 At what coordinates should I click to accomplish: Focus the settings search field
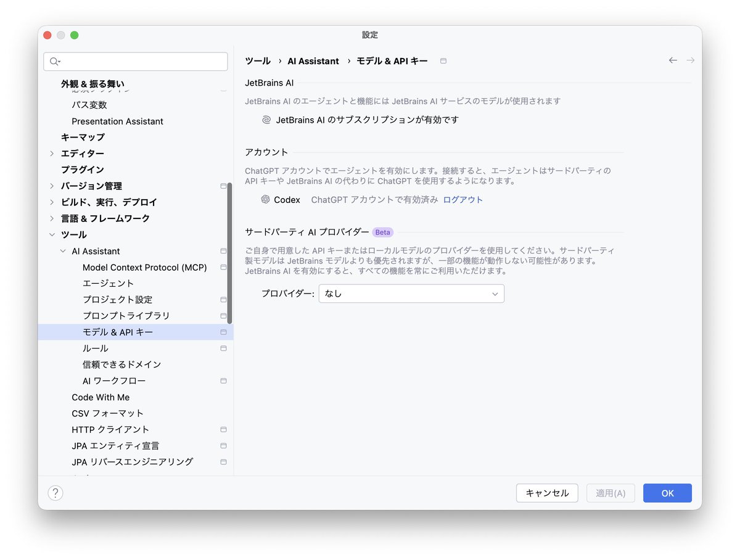tap(136, 62)
